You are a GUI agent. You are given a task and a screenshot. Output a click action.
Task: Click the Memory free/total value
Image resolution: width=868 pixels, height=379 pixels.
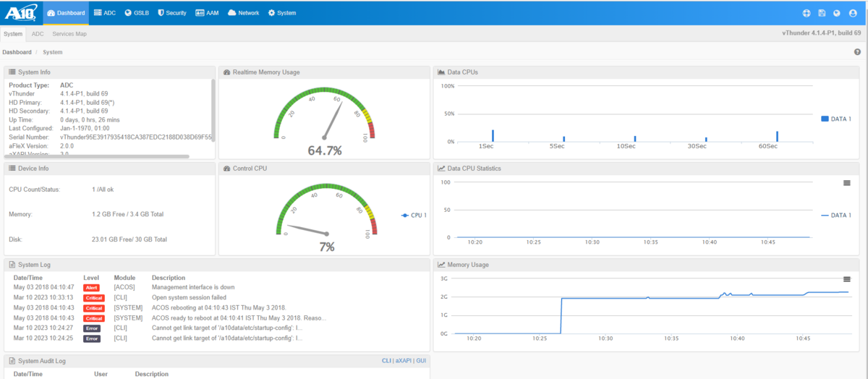pos(127,214)
